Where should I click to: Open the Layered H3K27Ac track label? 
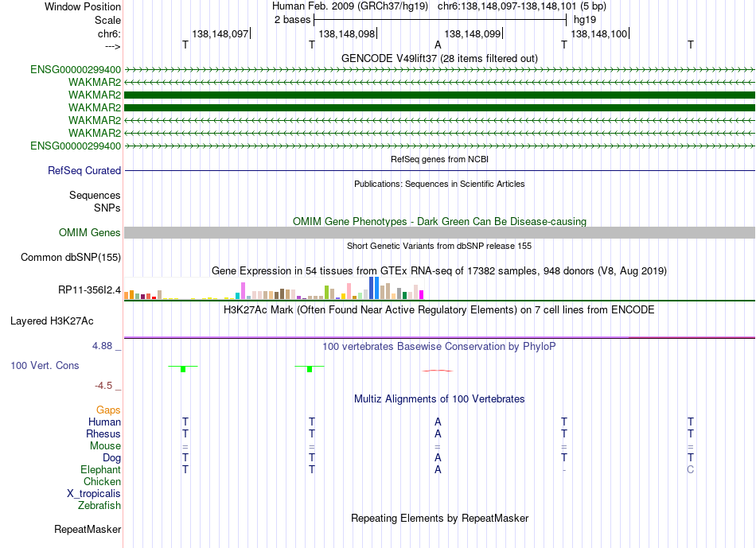(52, 321)
